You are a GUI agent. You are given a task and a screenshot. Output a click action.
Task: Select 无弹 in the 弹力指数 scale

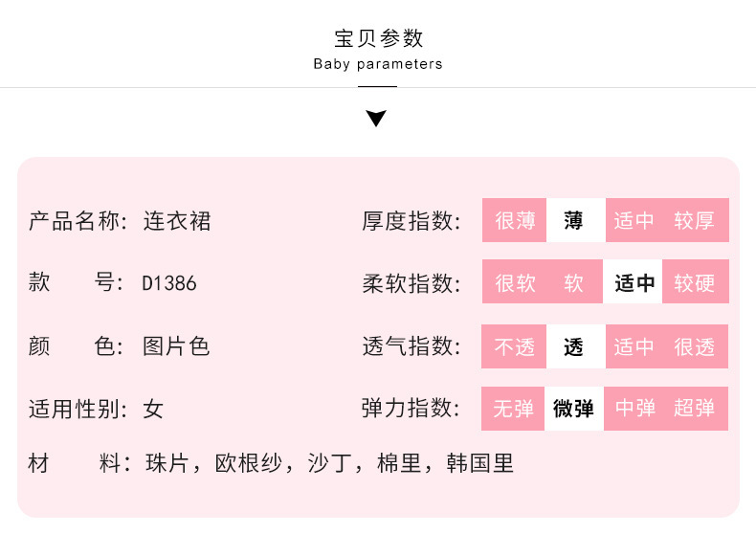point(515,409)
